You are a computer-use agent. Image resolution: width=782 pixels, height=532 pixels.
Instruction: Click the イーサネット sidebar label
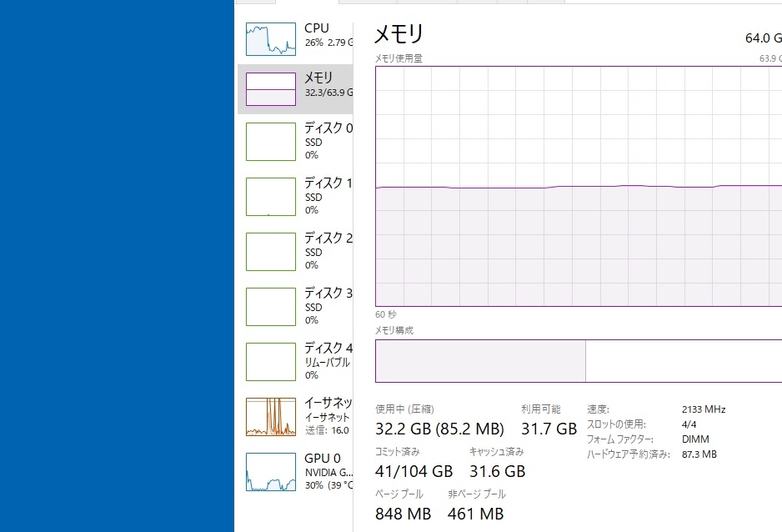click(328, 403)
